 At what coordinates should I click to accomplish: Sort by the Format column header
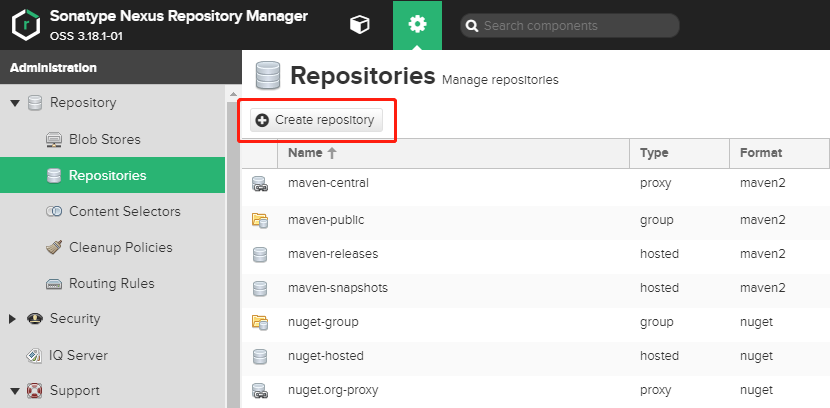click(x=779, y=153)
